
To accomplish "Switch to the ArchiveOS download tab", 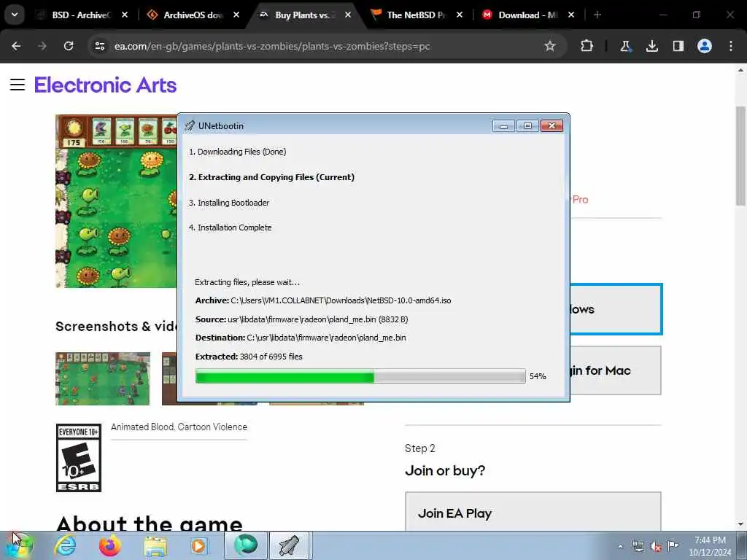I will pos(193,15).
